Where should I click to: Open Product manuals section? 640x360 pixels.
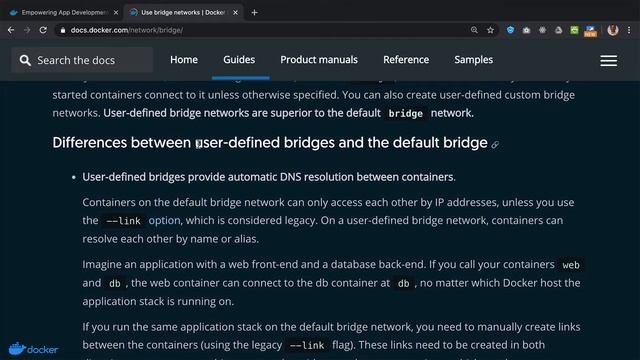(319, 60)
